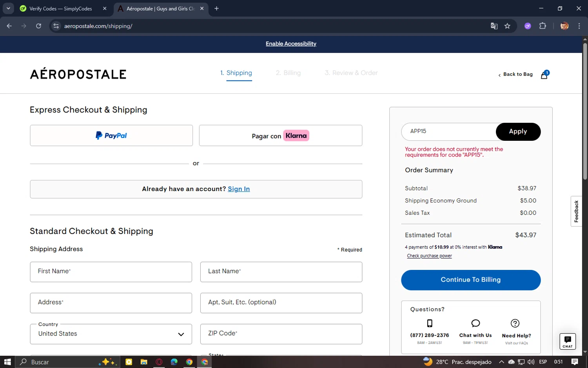This screenshot has height=368, width=588.
Task: Open the chat widget icon
Action: pos(567,341)
